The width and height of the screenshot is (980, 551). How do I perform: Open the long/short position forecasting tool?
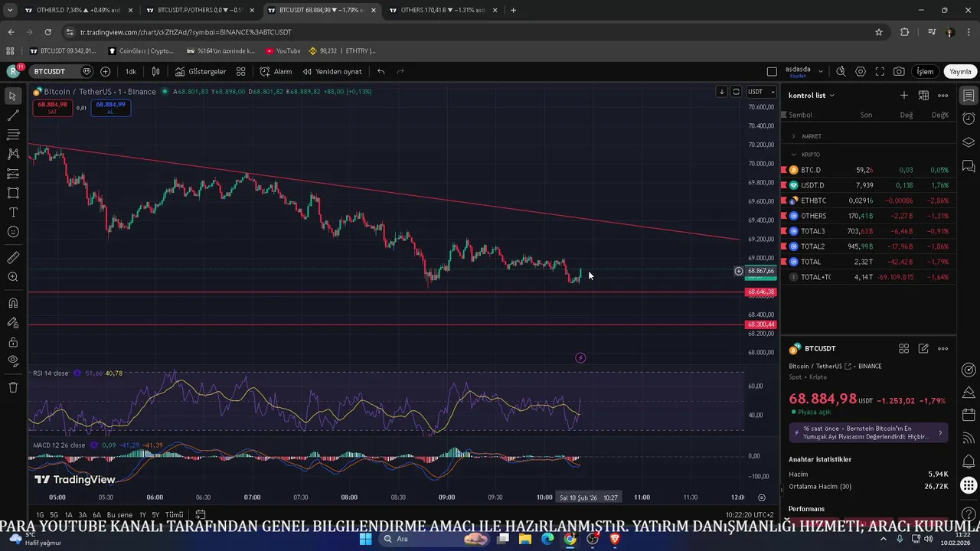click(13, 174)
